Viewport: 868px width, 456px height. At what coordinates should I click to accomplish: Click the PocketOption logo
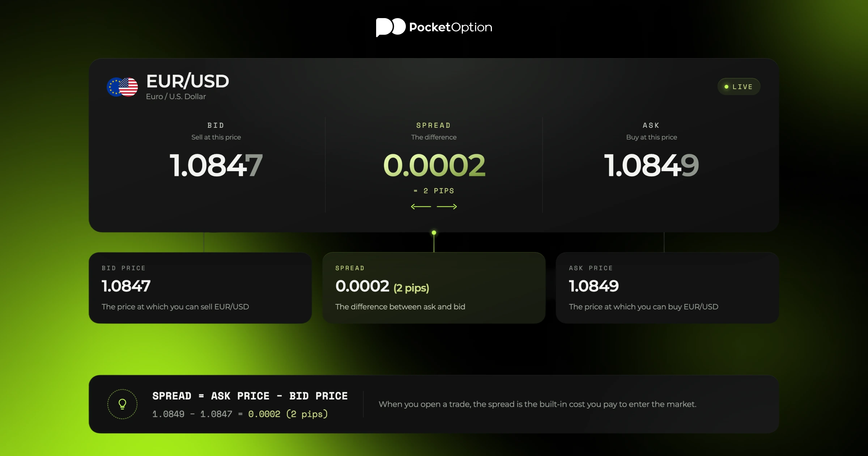(434, 27)
